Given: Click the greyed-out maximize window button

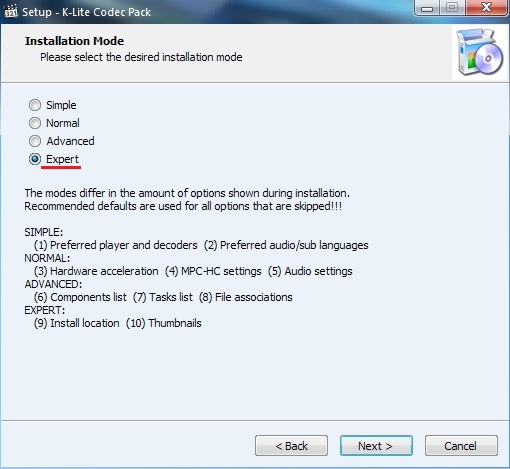Looking at the screenshot, I should [x=452, y=8].
